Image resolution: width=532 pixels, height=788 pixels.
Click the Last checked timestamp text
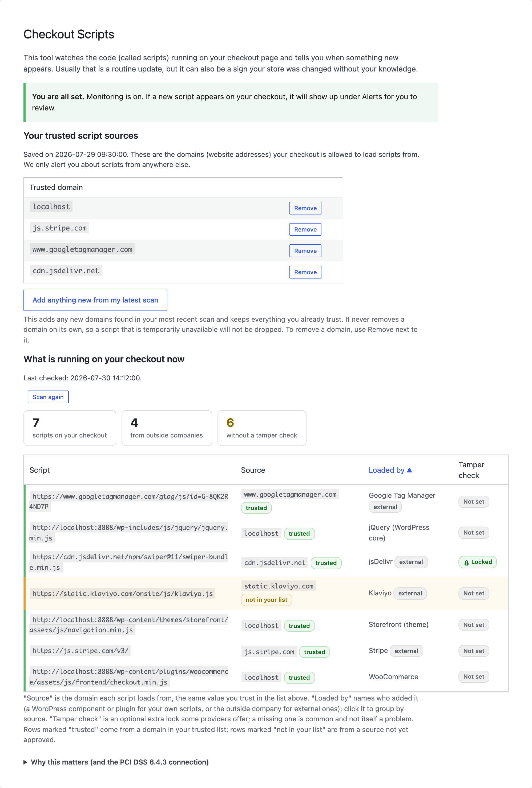tap(82, 378)
